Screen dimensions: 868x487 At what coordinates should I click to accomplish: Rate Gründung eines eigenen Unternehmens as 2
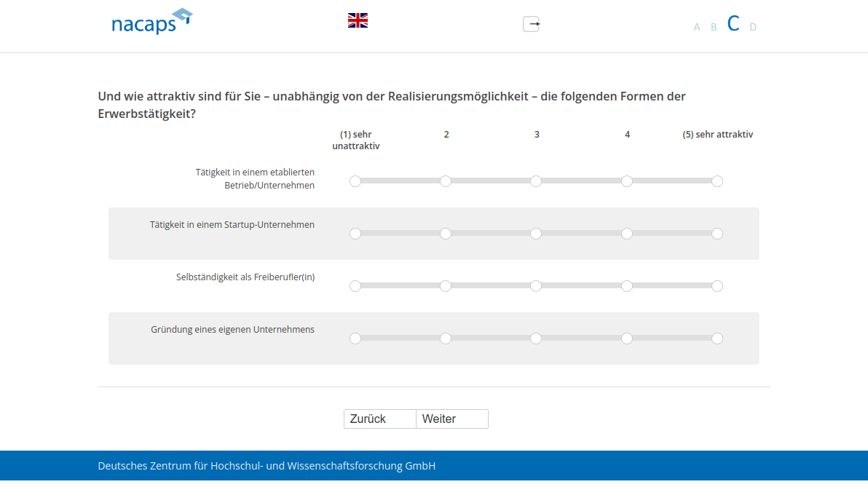coord(446,338)
